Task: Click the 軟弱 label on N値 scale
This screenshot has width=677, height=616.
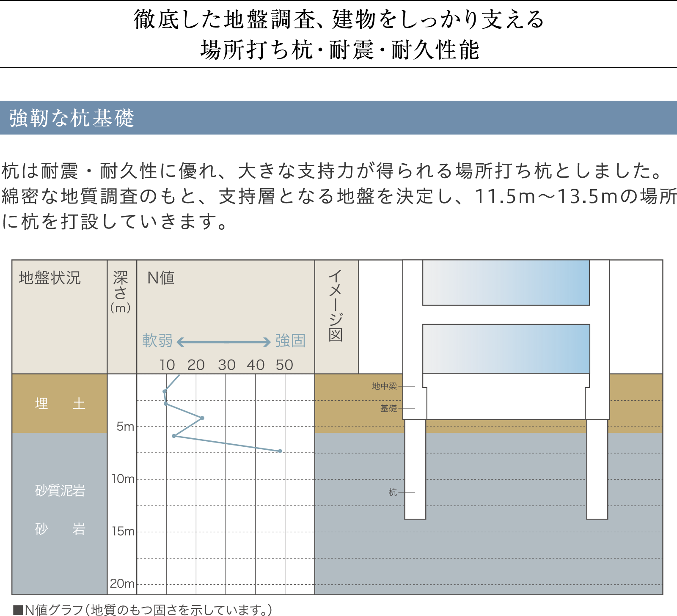Action: tap(157, 341)
